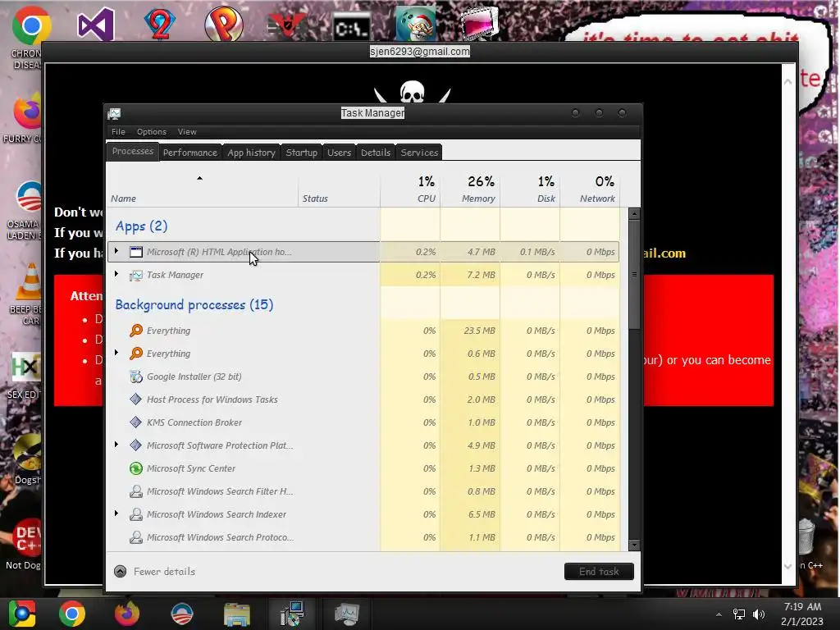The height and width of the screenshot is (630, 840).
Task: Click the first Everything process magnifier icon
Action: point(136,331)
